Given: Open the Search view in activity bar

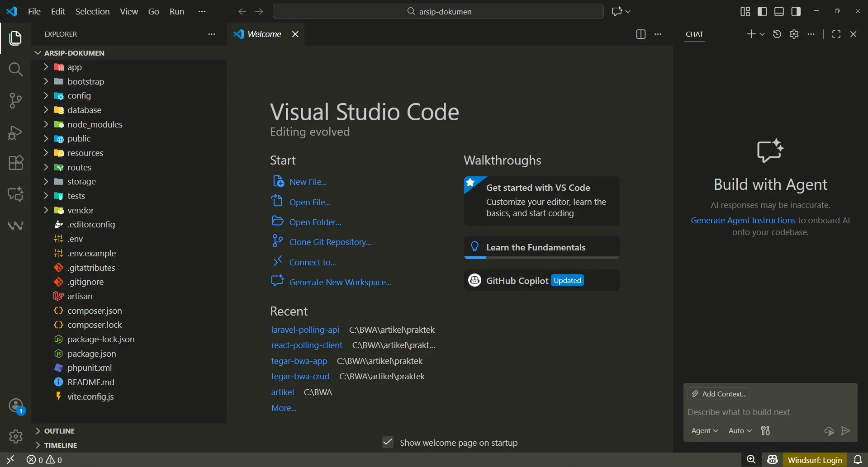Looking at the screenshot, I should tap(15, 69).
